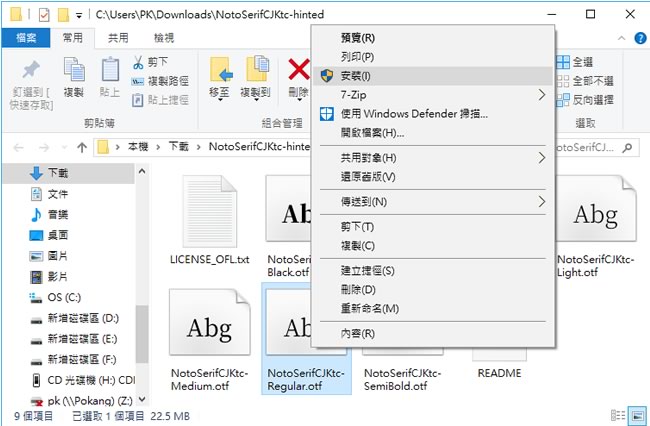Open the 檔案 (File) ribbon tab
This screenshot has height=426, width=650.
pos(26,38)
